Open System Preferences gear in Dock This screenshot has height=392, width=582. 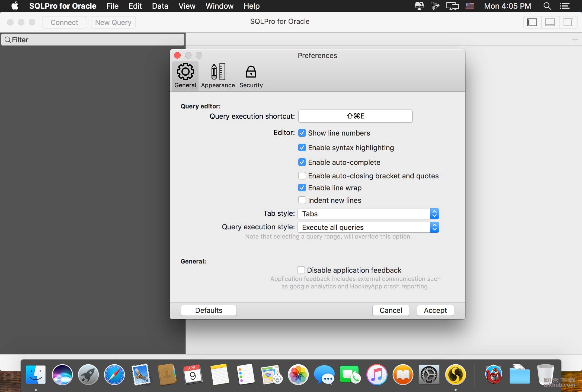(429, 374)
